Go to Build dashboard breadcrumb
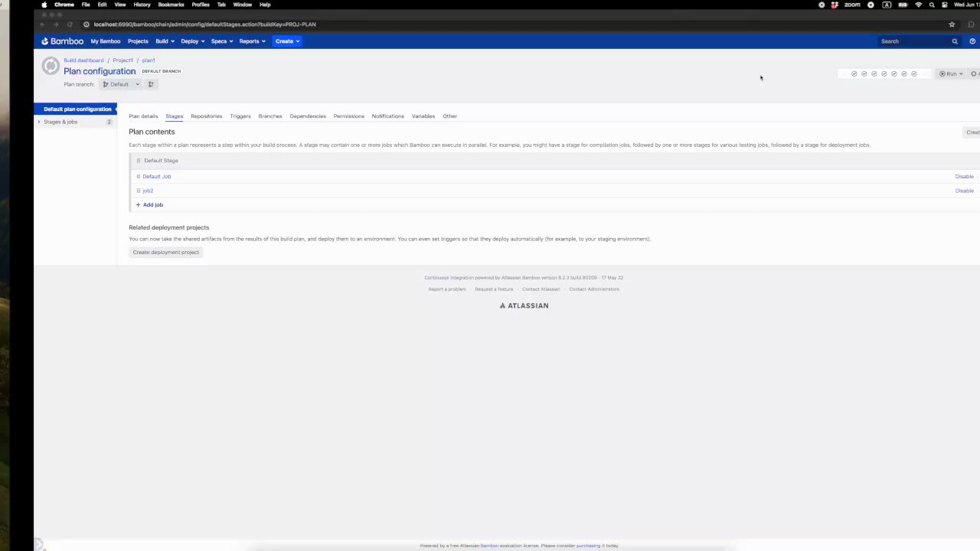 pyautogui.click(x=83, y=60)
